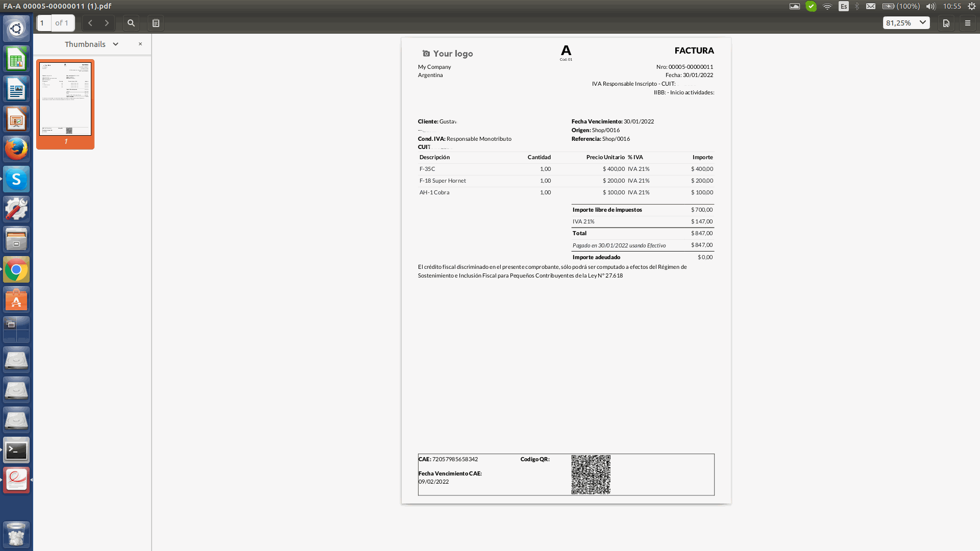Open the mail messaging indicator
The height and width of the screenshot is (551, 980).
coord(871,6)
